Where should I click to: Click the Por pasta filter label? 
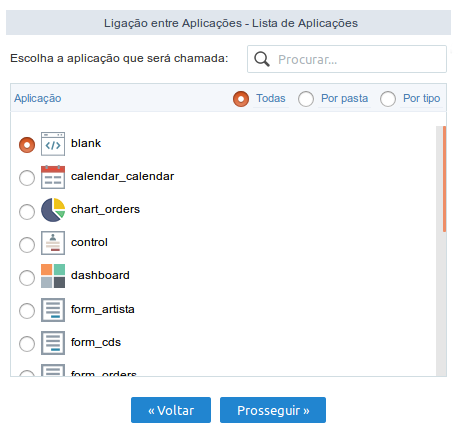tap(345, 98)
